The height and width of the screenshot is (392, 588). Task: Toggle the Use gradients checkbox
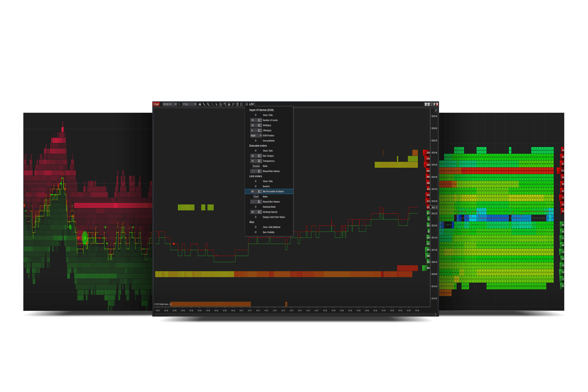256,141
